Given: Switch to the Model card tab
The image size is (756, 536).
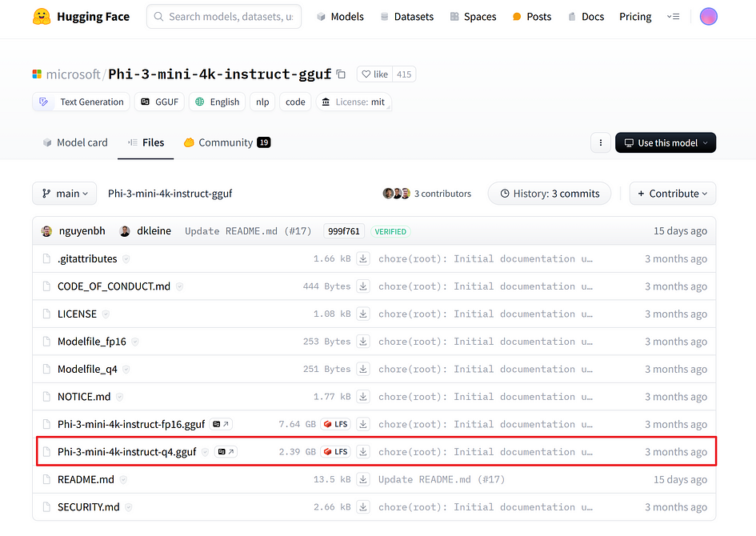Looking at the screenshot, I should (75, 142).
